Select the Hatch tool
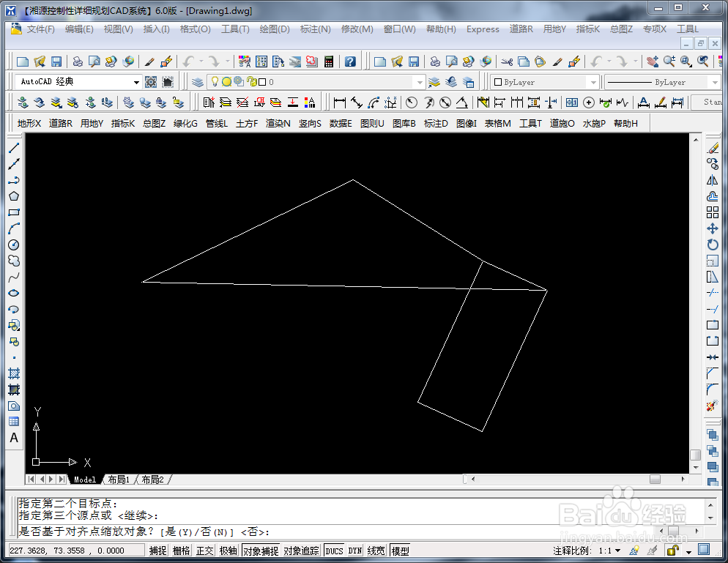Viewport: 728px width, 563px height. pyautogui.click(x=14, y=373)
